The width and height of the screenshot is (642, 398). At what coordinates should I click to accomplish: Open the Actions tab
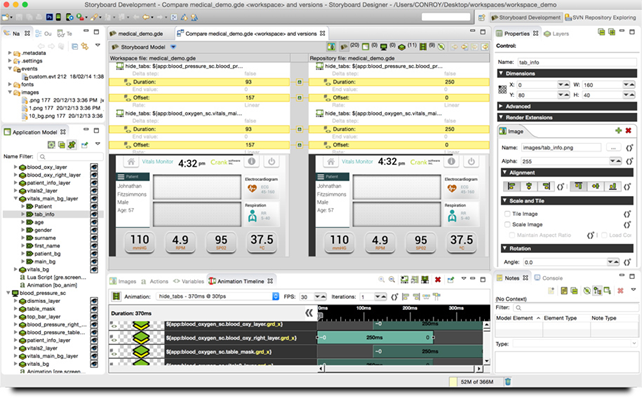click(x=154, y=281)
